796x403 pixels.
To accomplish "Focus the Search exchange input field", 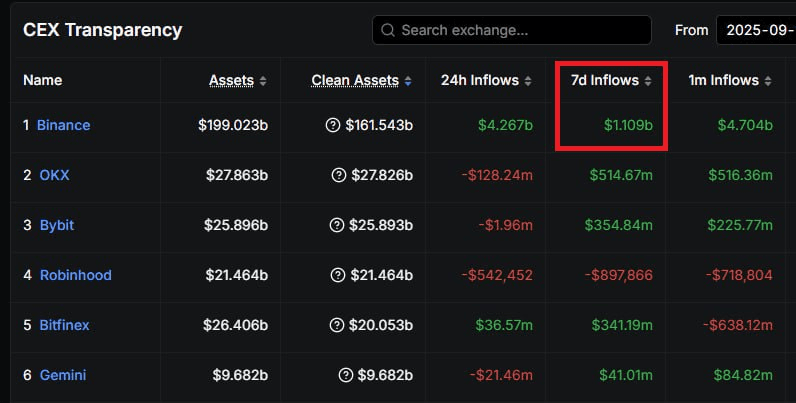I will pos(520,30).
